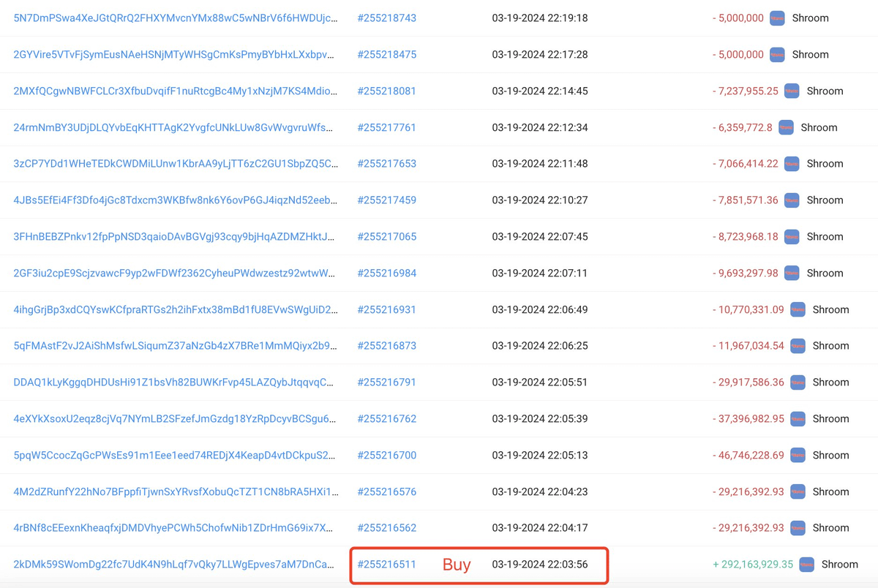878x588 pixels.
Task: Open transaction #255216700 from 22:05:13
Action: click(387, 455)
